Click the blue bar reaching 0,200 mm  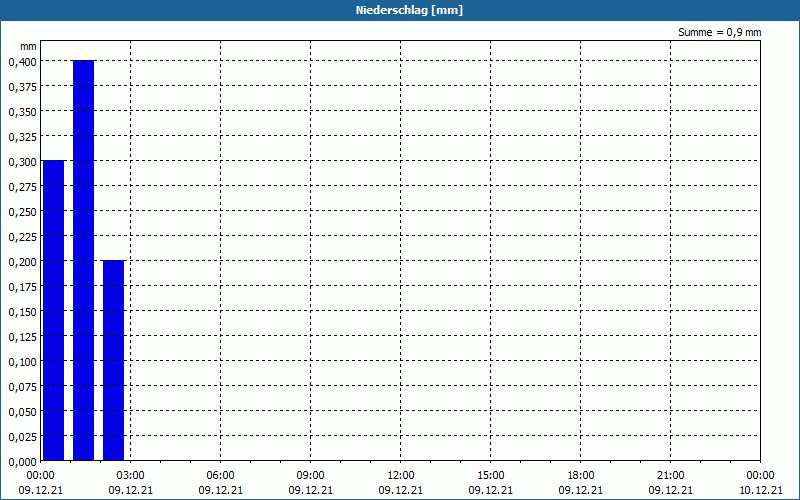click(113, 361)
